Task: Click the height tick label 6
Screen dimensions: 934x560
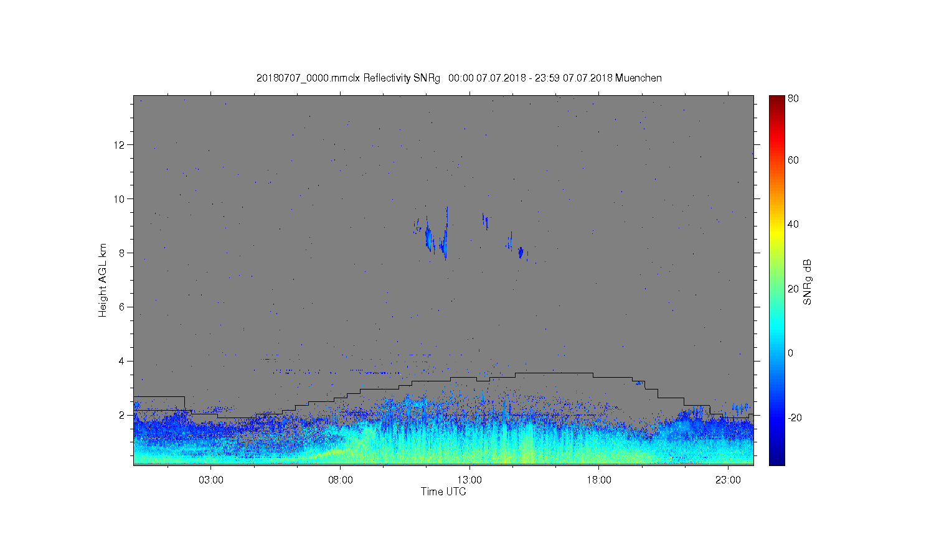Action: pyautogui.click(x=121, y=307)
